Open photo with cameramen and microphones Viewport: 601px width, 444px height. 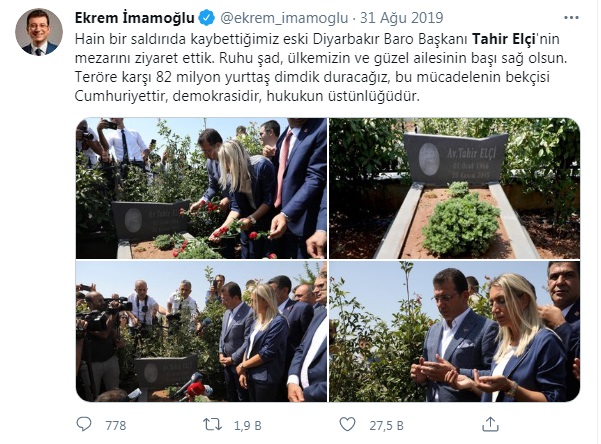tap(201, 331)
